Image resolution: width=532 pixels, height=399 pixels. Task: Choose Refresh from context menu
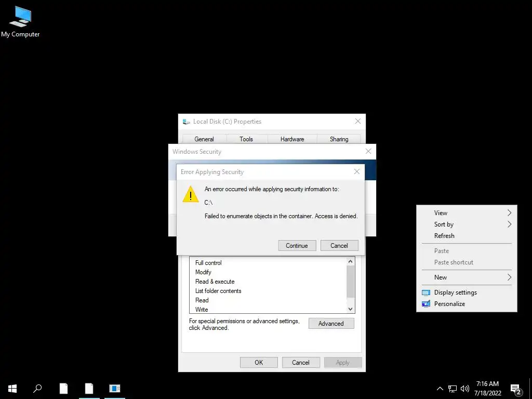click(x=467, y=236)
